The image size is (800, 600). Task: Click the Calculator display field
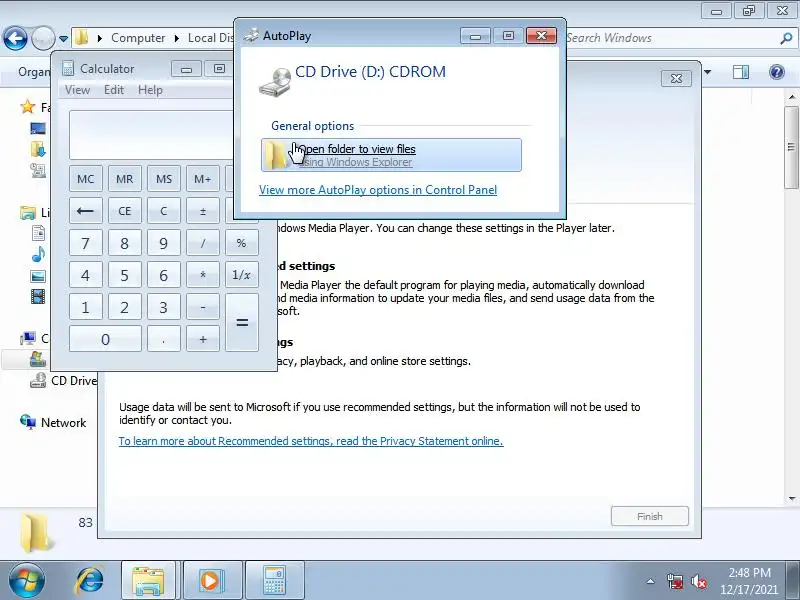152,135
